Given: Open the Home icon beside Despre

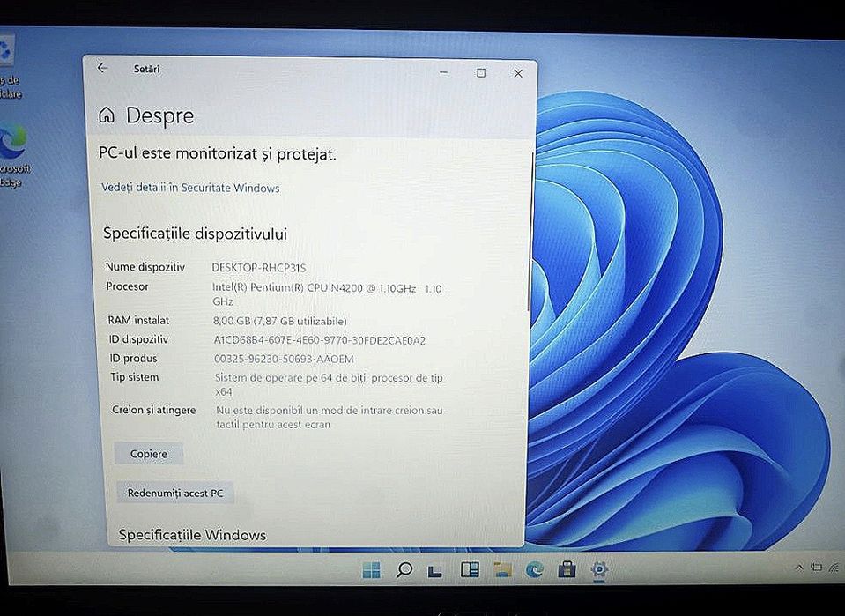Looking at the screenshot, I should 107,115.
